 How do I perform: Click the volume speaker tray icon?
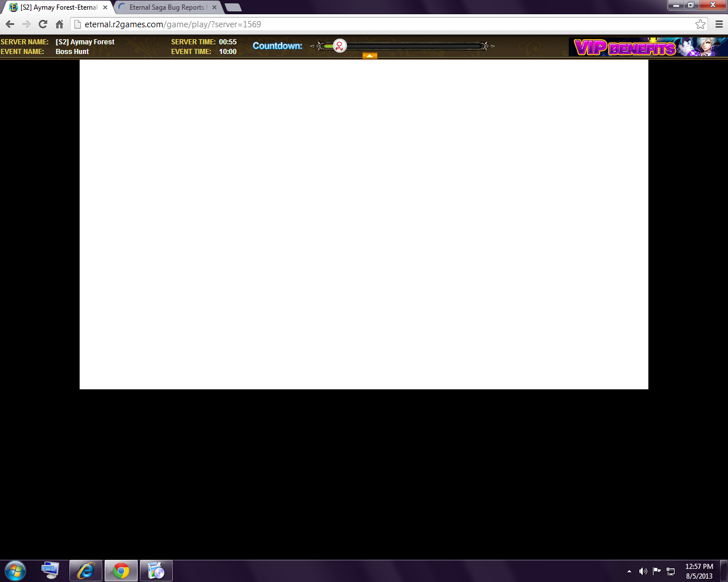pyautogui.click(x=643, y=571)
